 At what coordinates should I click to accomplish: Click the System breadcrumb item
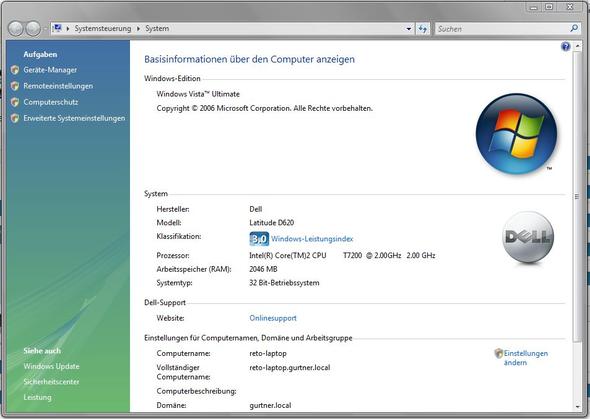(x=157, y=29)
